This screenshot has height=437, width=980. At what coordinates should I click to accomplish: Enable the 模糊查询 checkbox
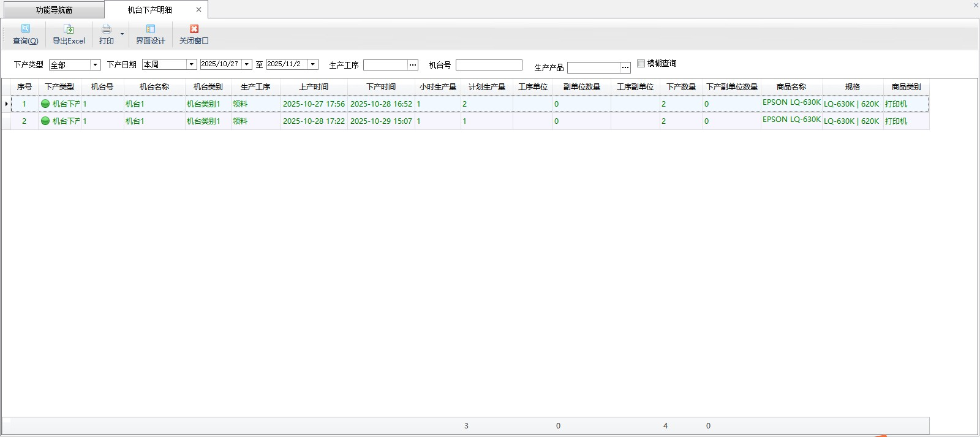(x=641, y=63)
